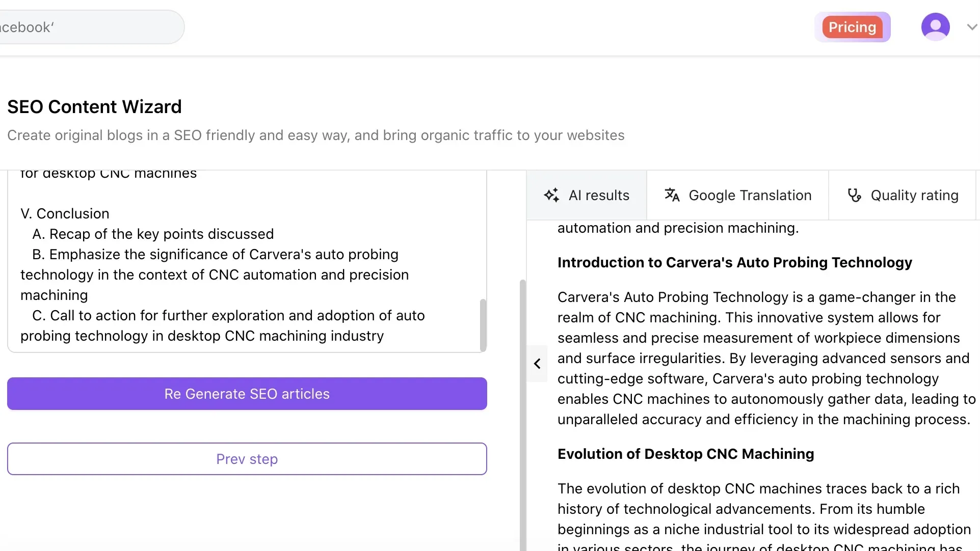Image resolution: width=980 pixels, height=551 pixels.
Task: Click the stethoscope icon beside Quality rating
Action: click(854, 195)
